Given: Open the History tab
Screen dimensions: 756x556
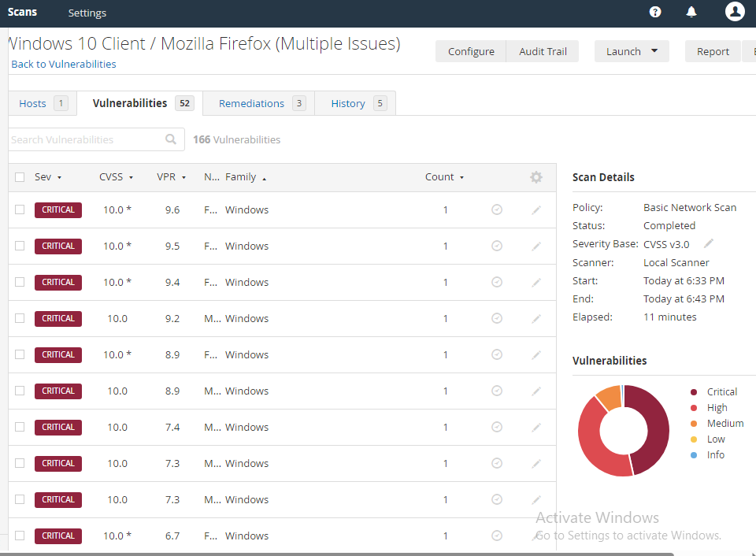Looking at the screenshot, I should point(355,103).
